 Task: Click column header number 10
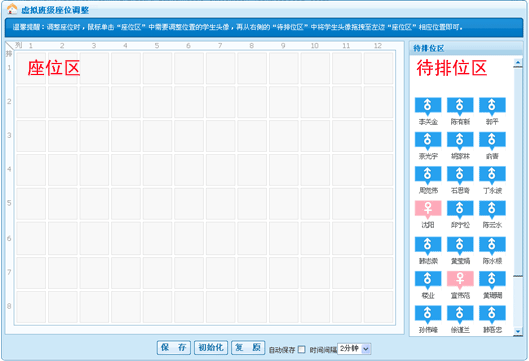[x=314, y=46]
